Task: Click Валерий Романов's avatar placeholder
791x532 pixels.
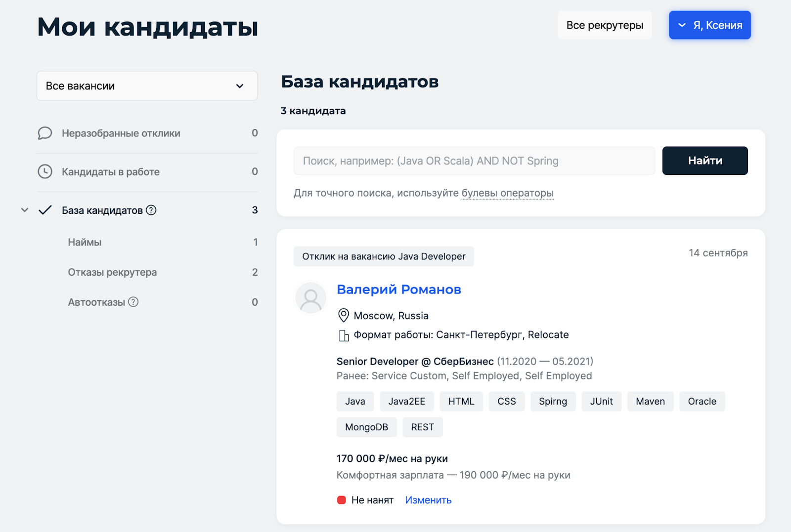Action: (x=310, y=298)
